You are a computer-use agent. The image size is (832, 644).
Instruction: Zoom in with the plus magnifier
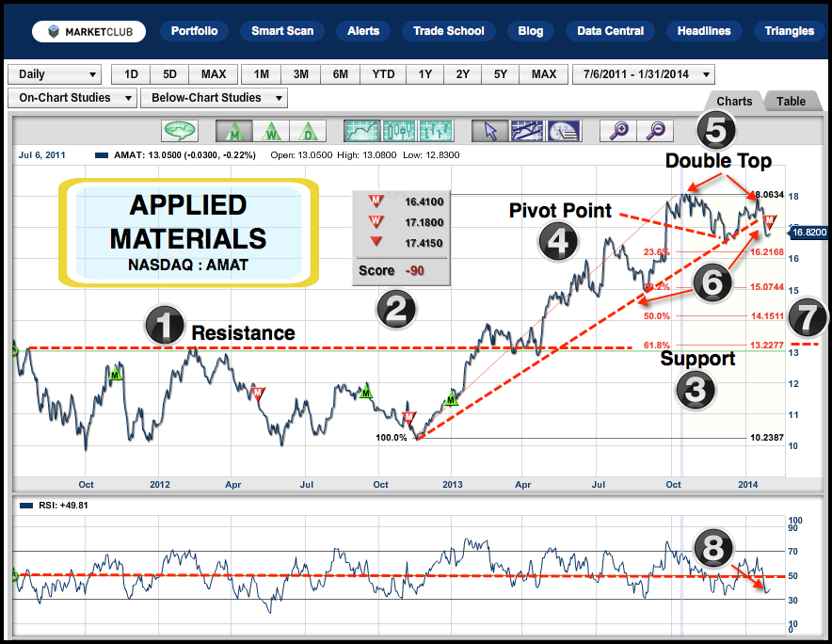618,131
